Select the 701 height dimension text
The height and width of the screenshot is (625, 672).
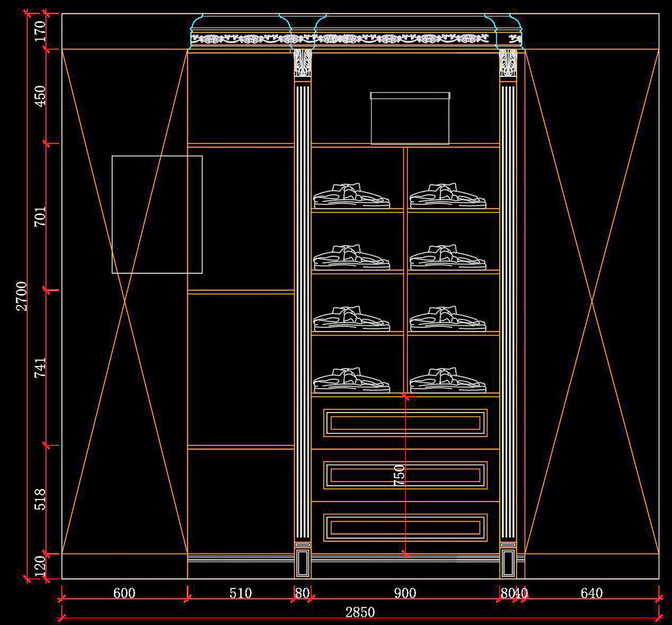40,216
